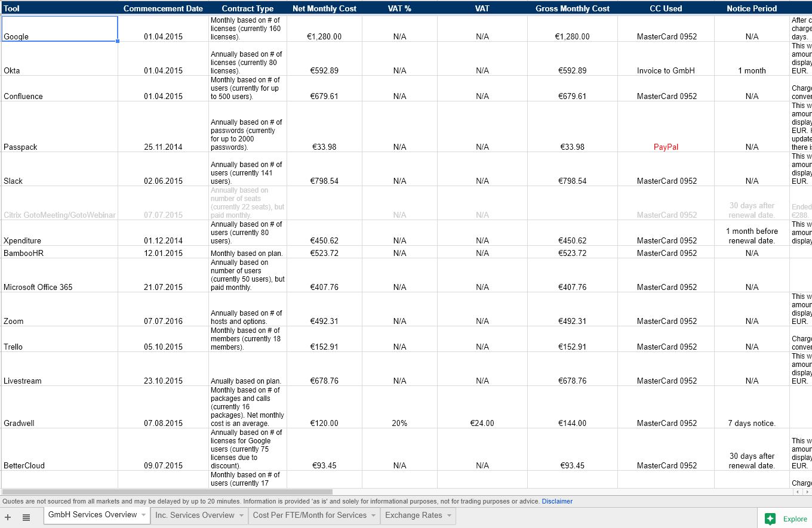Viewport: 812px width, 528px height.
Task: Select the Invoice to GmbH cell
Action: click(x=666, y=58)
